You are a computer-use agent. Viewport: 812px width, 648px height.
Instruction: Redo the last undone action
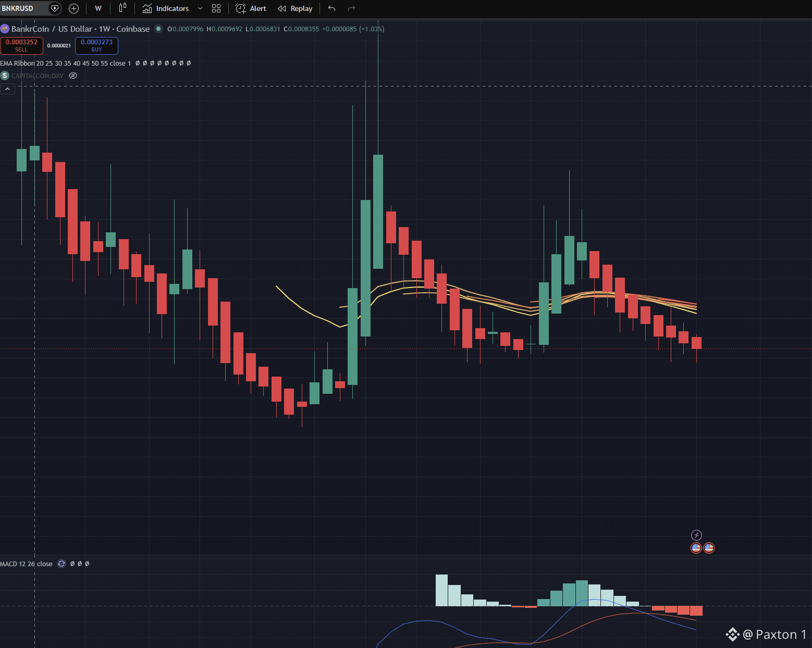pyautogui.click(x=351, y=8)
